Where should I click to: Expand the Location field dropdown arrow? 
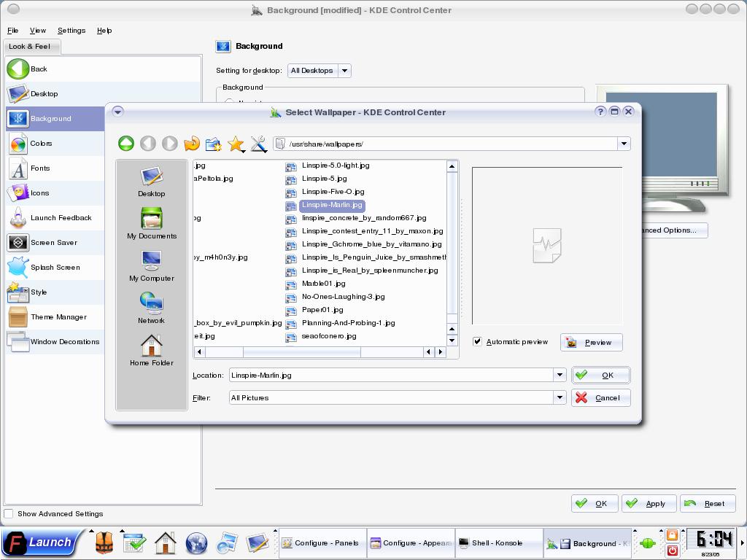coord(560,376)
